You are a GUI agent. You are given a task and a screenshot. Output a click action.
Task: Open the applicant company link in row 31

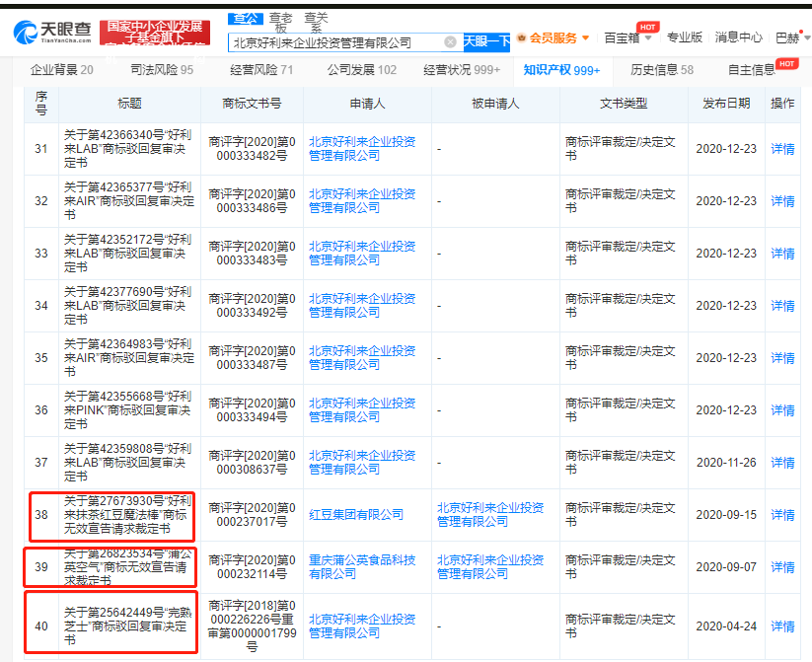(362, 149)
